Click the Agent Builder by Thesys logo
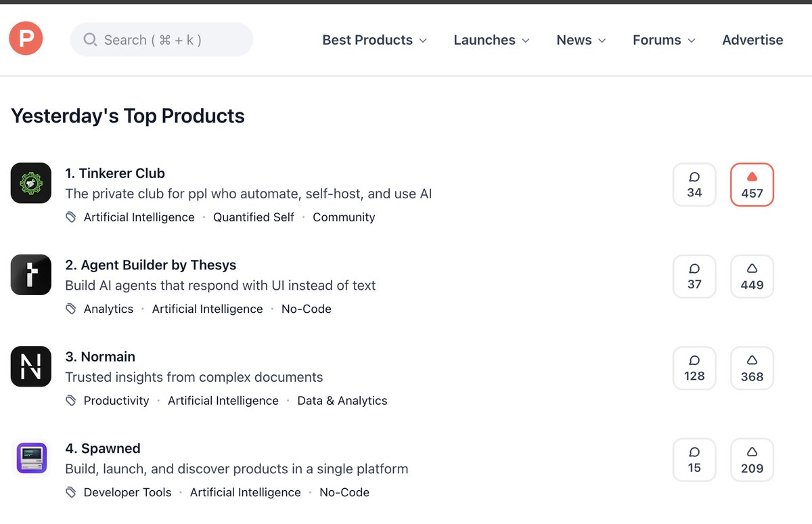Viewport: 812px width, 524px height. coord(30,275)
